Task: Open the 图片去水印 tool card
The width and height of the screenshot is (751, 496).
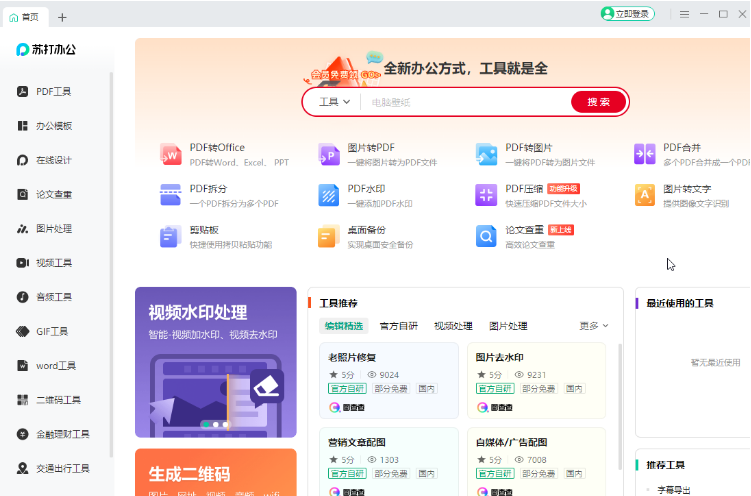Action: [x=536, y=381]
